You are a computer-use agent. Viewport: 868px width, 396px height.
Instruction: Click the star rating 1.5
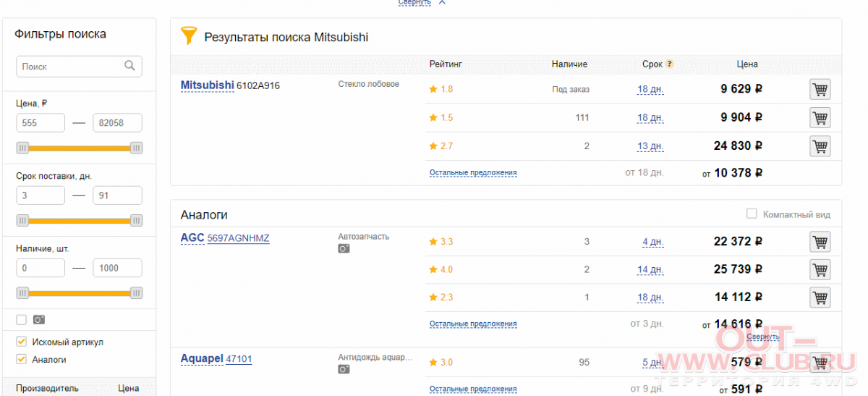(x=441, y=117)
